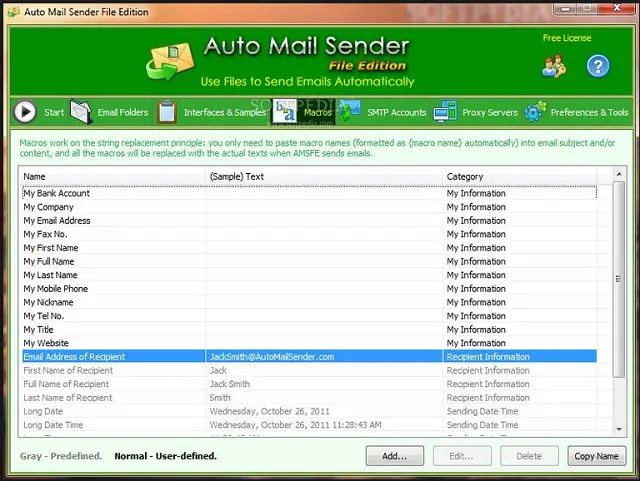Go to the SMTP Accounts tab
This screenshot has width=640, height=481.
[x=396, y=112]
